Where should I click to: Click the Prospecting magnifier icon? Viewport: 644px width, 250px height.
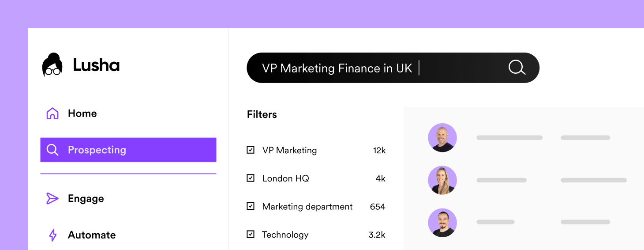click(x=52, y=150)
